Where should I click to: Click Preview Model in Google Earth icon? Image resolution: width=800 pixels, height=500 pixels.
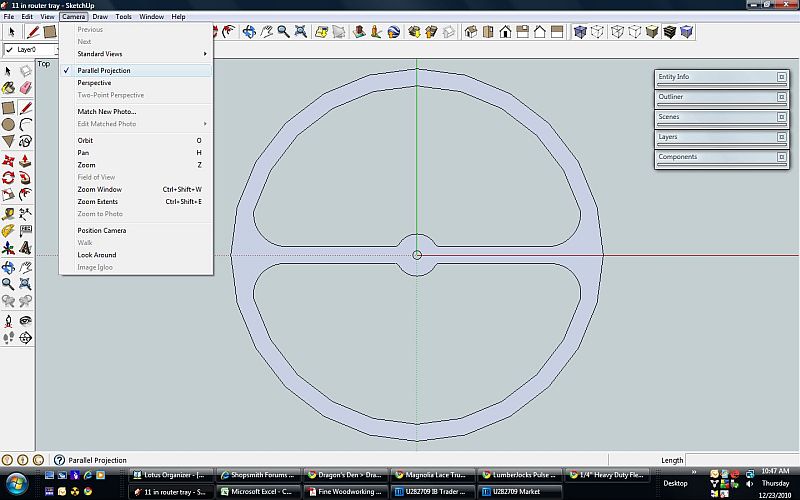[394, 32]
